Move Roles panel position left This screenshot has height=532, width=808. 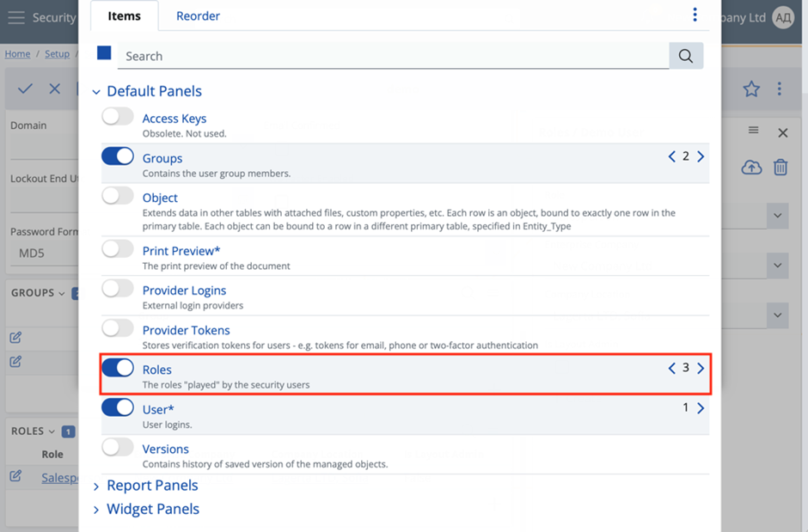coord(671,368)
